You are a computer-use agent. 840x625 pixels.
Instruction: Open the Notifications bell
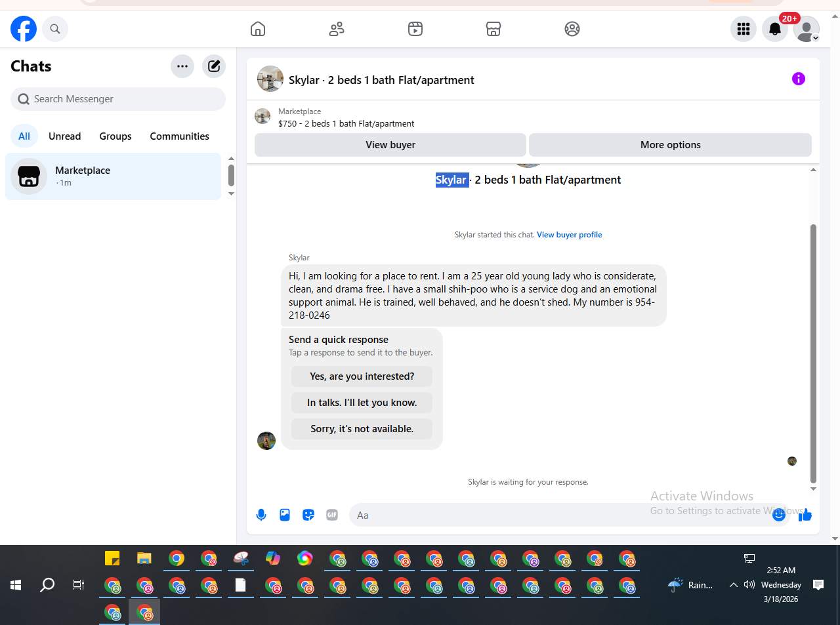pyautogui.click(x=775, y=29)
